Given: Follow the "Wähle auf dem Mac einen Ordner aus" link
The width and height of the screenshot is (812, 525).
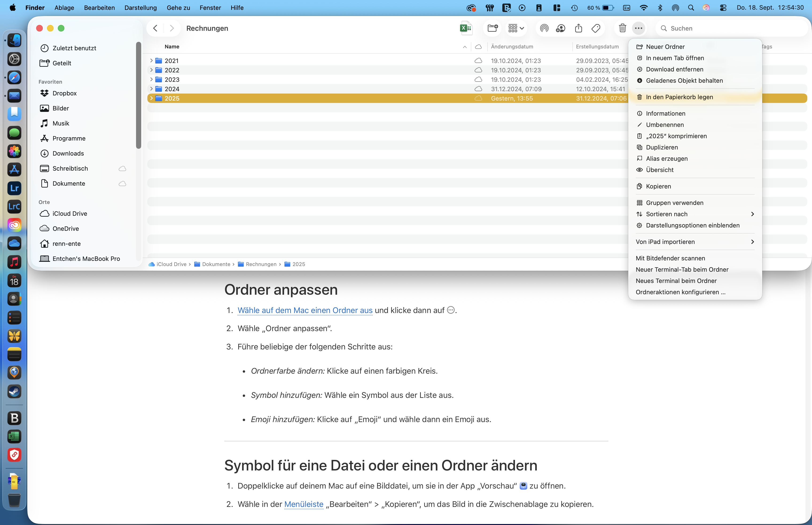Looking at the screenshot, I should (305, 310).
